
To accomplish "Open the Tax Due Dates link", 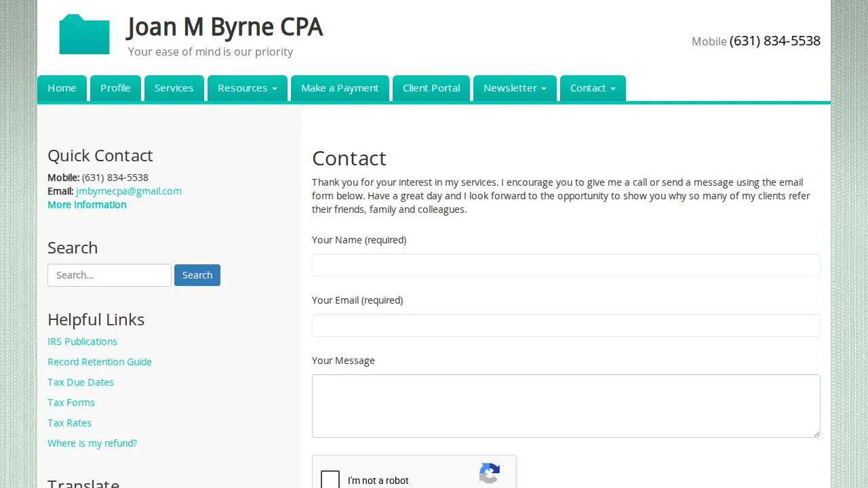I will click(x=81, y=382).
